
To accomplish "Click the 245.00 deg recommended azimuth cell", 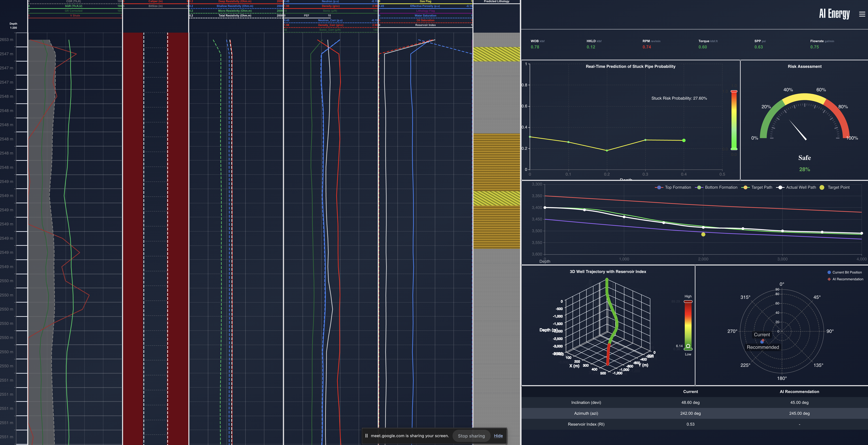I will pos(799,413).
